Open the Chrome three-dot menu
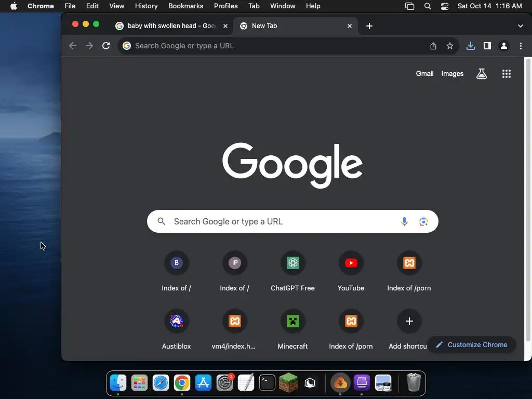 tap(521, 46)
